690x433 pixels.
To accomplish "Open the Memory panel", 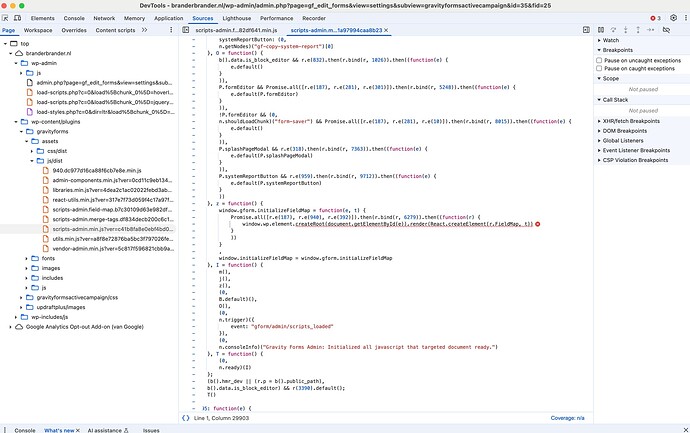I will pos(134,18).
